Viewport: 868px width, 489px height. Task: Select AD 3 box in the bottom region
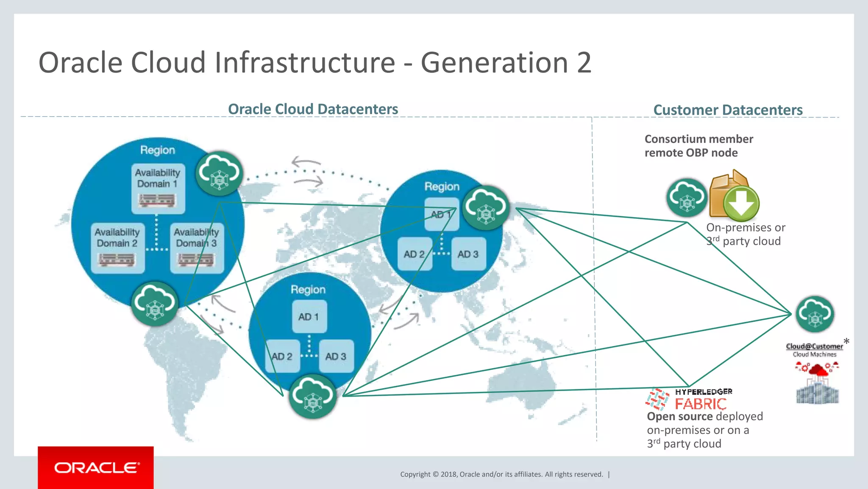tap(337, 356)
